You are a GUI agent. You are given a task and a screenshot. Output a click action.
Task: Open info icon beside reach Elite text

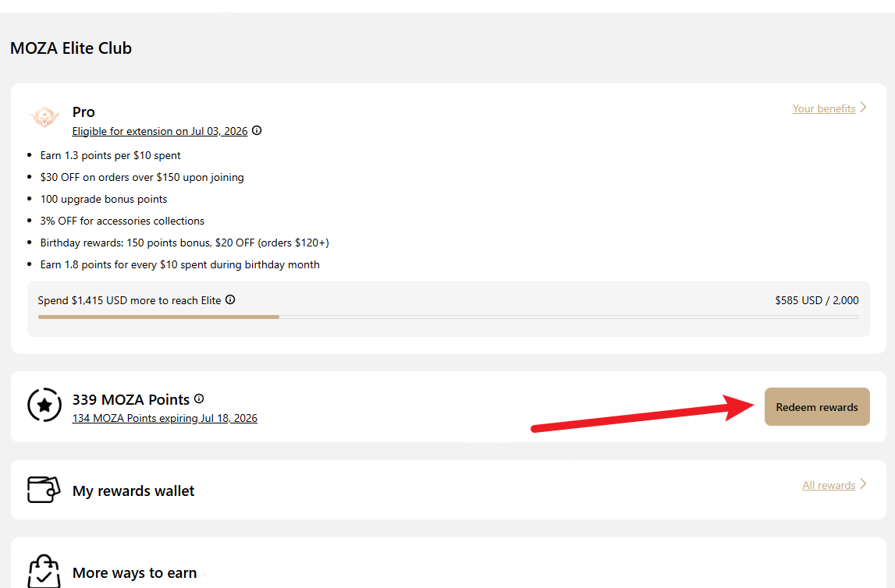pos(230,299)
